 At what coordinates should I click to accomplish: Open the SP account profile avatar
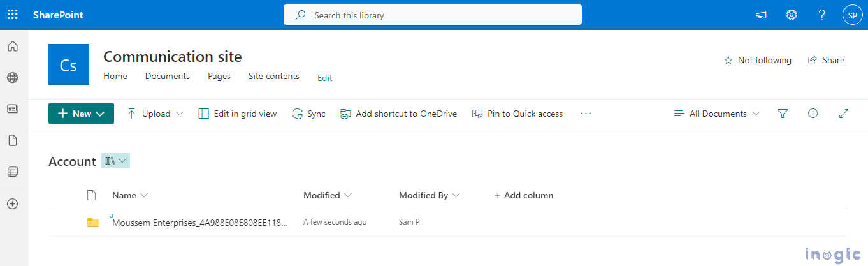click(852, 15)
